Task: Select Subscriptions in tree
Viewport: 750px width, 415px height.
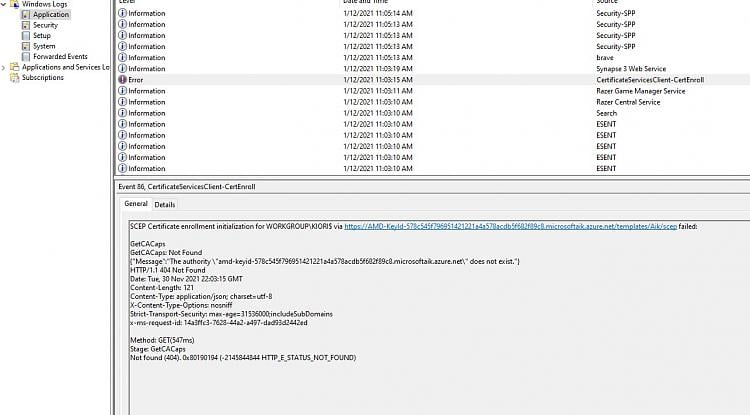Action: pyautogui.click(x=43, y=77)
